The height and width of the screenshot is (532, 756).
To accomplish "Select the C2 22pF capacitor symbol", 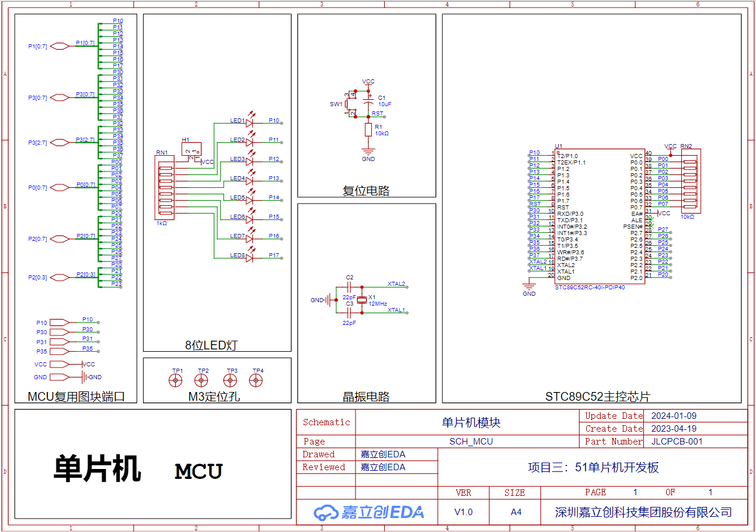I will point(350,287).
